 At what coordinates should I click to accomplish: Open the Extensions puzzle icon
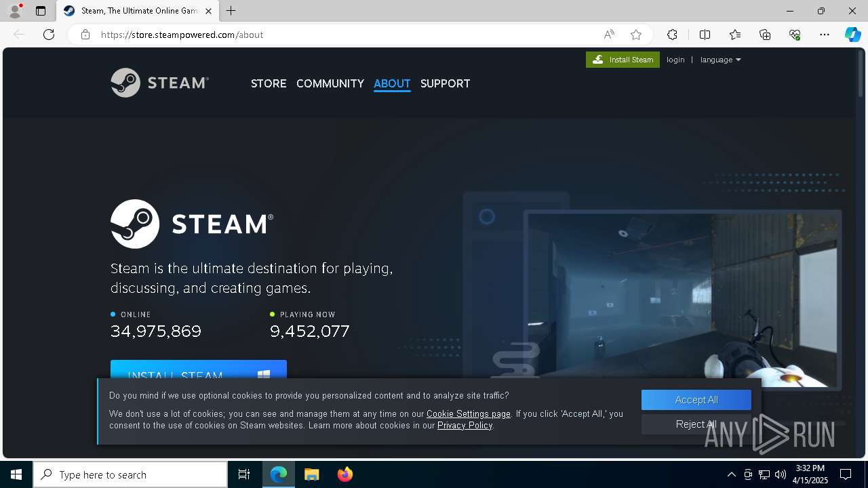click(672, 35)
